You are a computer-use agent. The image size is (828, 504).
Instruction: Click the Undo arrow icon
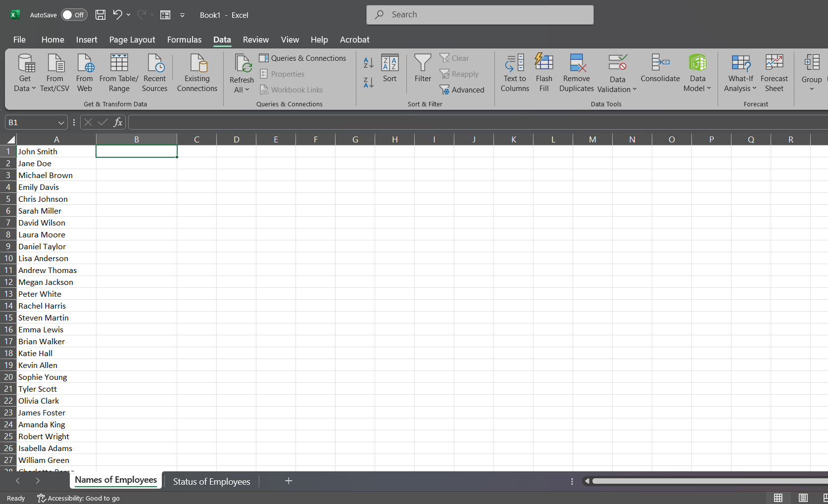pos(117,15)
